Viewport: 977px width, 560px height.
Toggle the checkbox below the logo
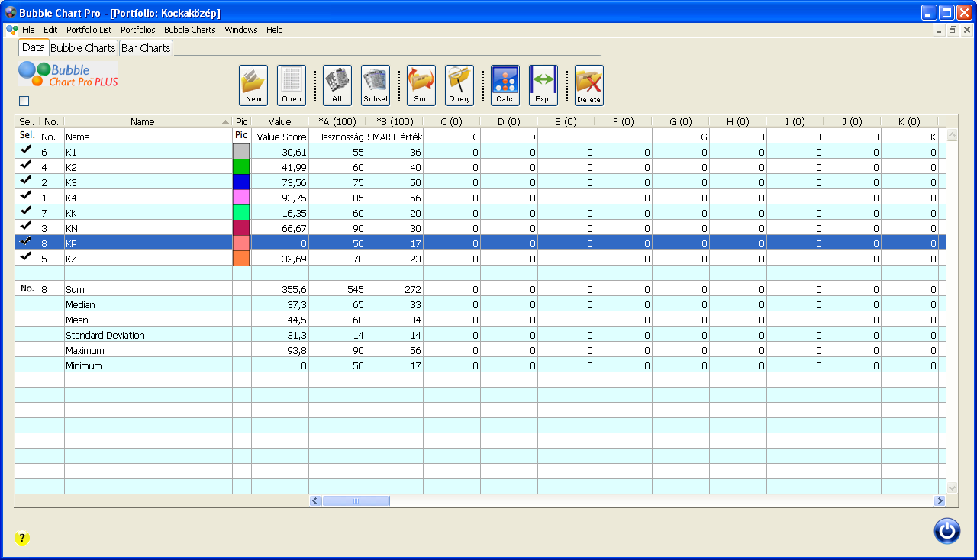coord(24,101)
